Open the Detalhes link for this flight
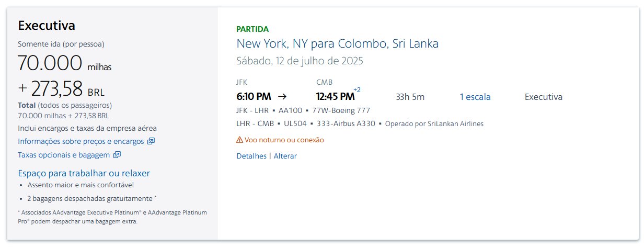Image resolution: width=644 pixels, height=248 pixels. [251, 156]
